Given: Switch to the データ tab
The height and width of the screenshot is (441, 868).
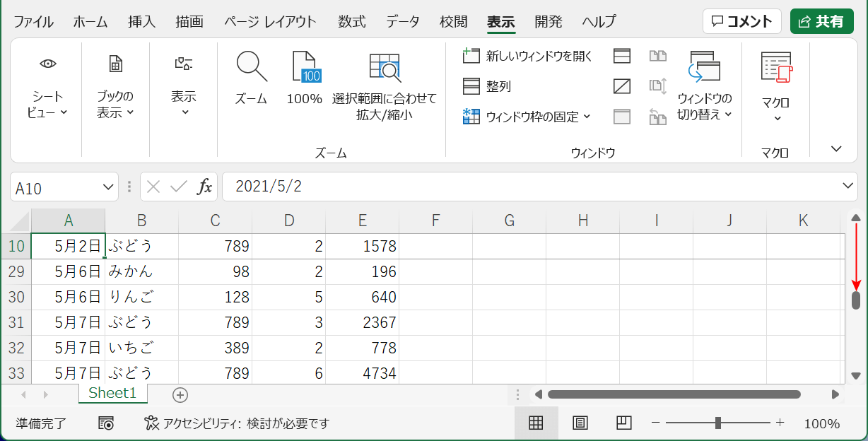Looking at the screenshot, I should pyautogui.click(x=403, y=21).
